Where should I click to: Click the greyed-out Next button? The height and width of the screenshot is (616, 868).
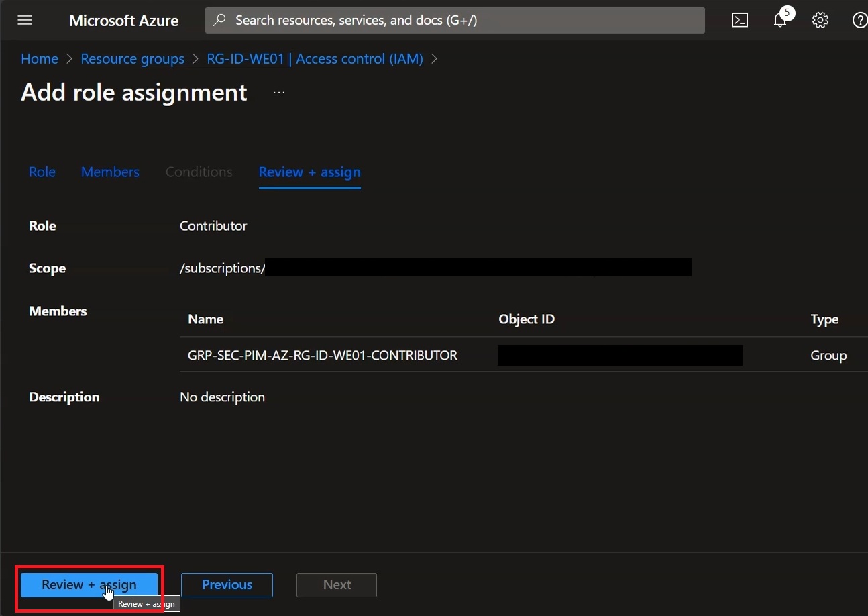[x=337, y=584]
